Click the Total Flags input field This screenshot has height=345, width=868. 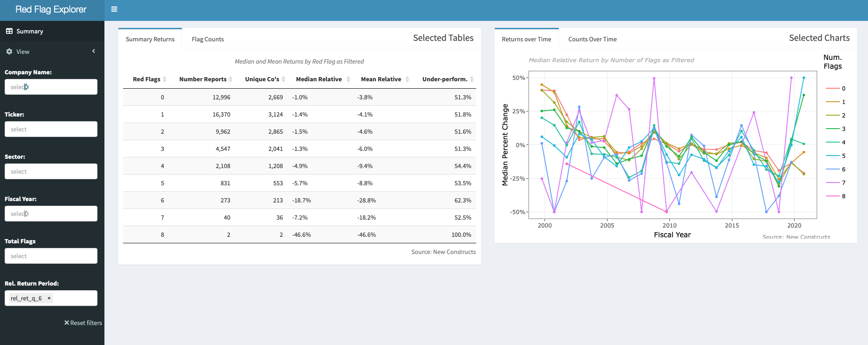(51, 256)
